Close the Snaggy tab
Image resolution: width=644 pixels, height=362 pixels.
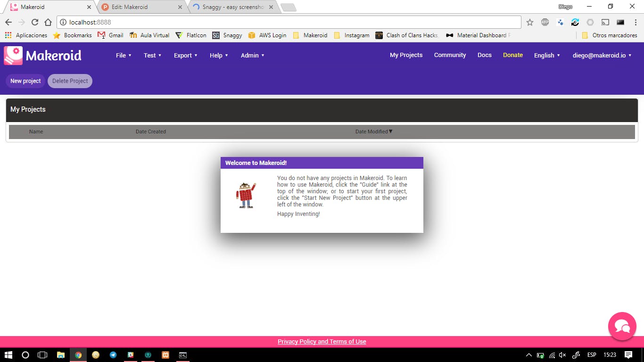click(x=271, y=7)
